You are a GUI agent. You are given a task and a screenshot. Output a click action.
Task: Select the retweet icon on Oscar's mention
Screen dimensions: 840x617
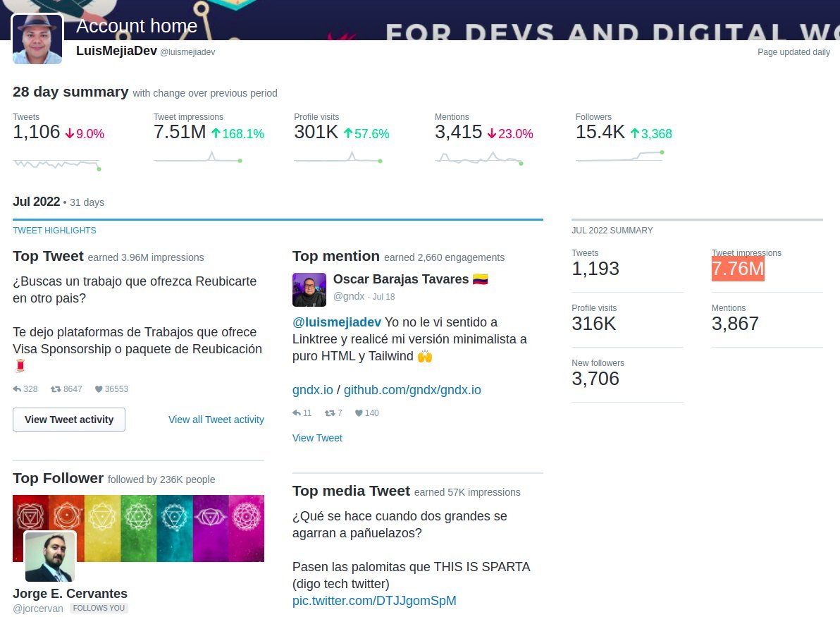pyautogui.click(x=329, y=413)
